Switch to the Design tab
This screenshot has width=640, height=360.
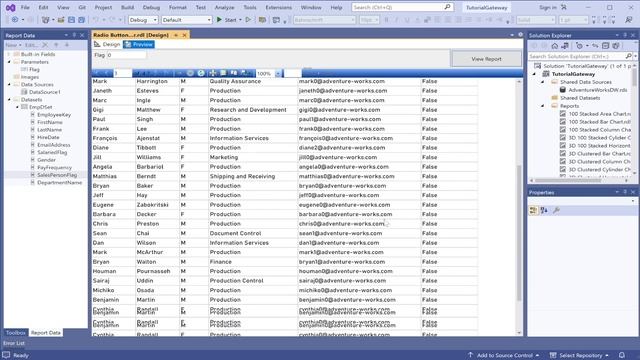[x=107, y=44]
